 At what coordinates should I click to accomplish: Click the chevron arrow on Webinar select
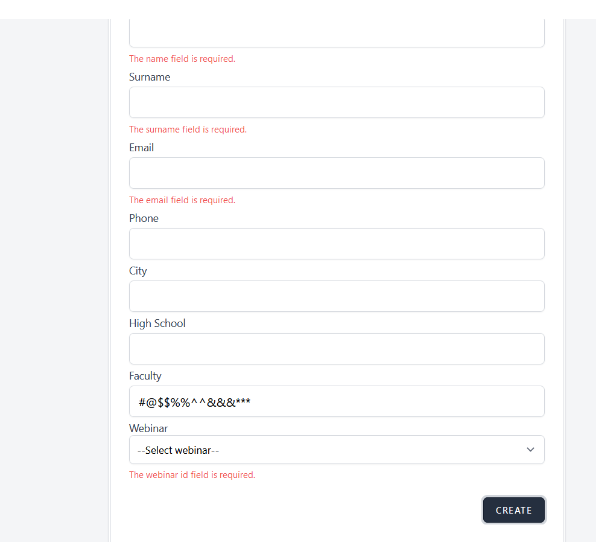(x=530, y=450)
